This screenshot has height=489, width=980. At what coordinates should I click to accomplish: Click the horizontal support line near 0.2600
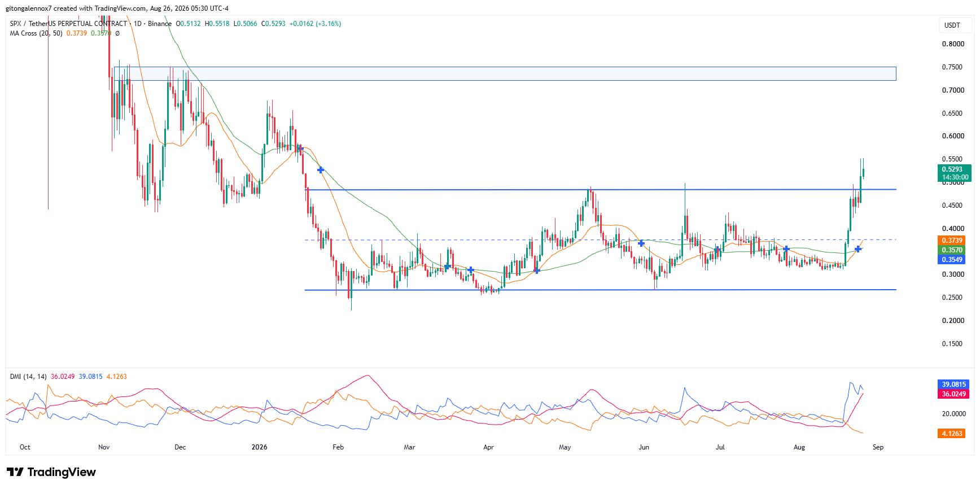point(600,290)
